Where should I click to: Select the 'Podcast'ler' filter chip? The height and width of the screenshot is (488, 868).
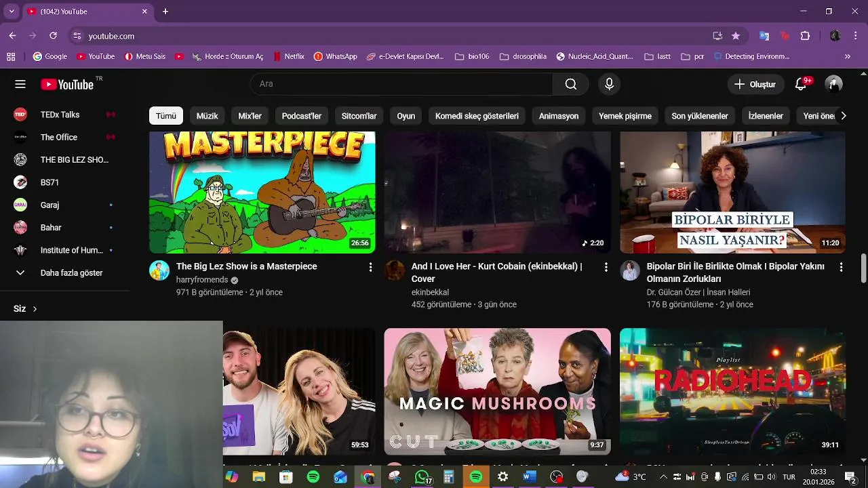click(x=302, y=116)
